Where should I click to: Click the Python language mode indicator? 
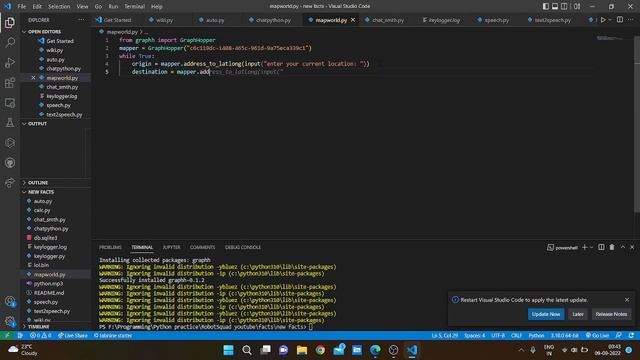pos(536,335)
